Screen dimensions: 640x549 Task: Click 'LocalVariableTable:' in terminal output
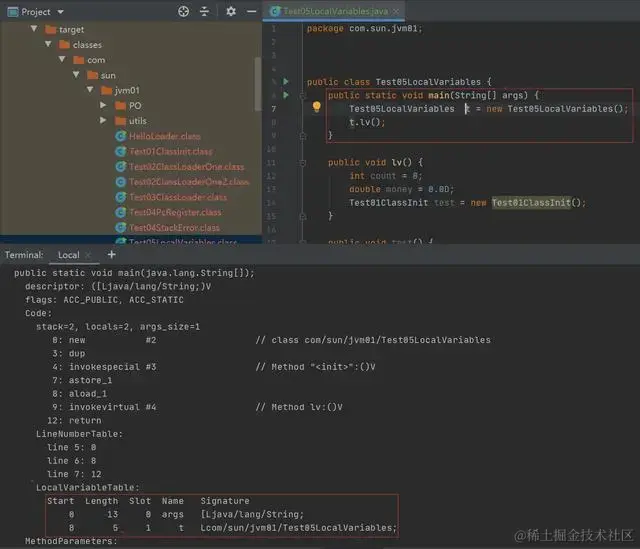click(88, 487)
